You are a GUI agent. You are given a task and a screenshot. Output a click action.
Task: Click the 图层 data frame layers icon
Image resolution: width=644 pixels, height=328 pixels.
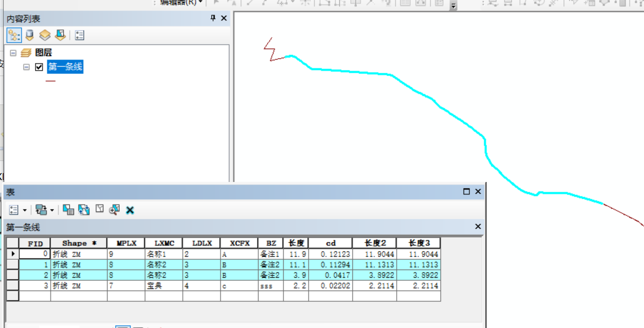26,53
